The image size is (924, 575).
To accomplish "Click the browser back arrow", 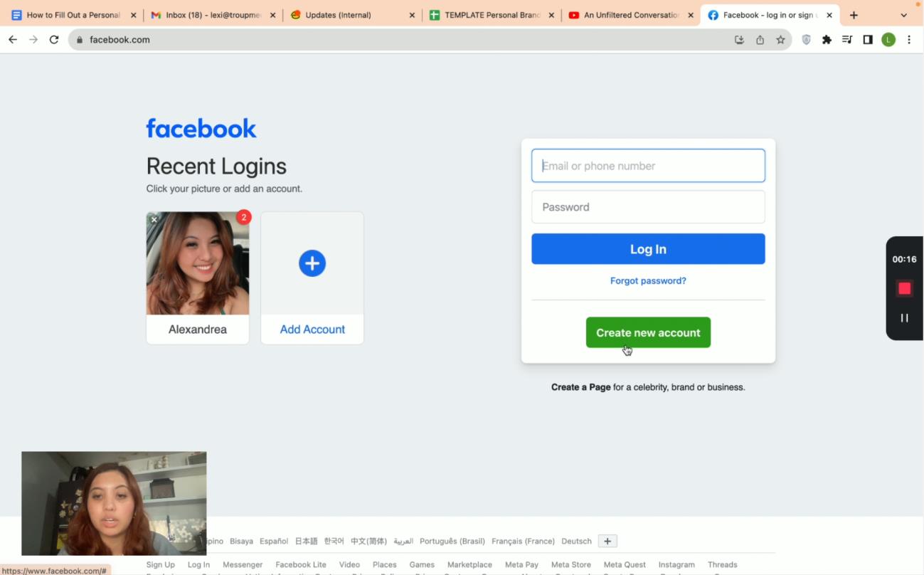I will [13, 40].
